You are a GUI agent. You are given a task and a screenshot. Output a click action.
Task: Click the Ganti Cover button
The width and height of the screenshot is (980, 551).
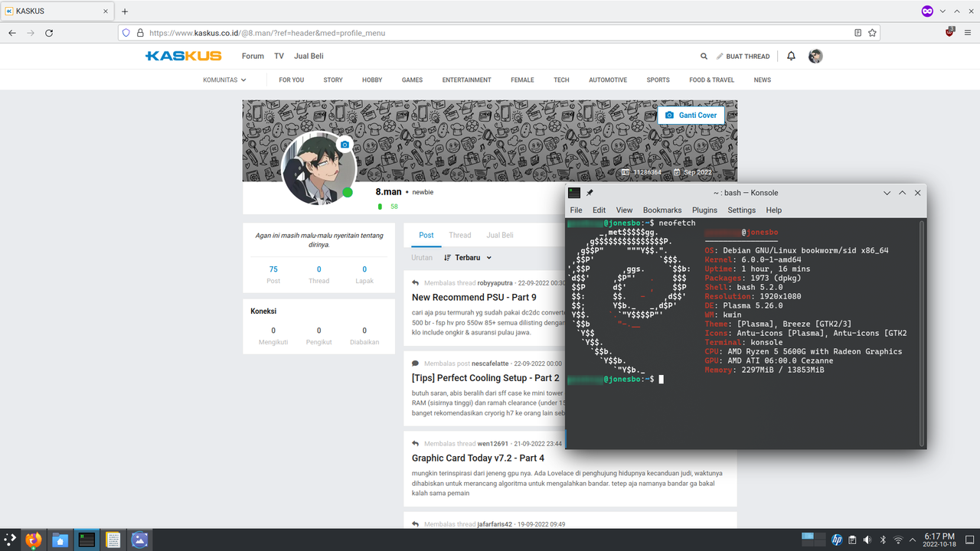[691, 114]
